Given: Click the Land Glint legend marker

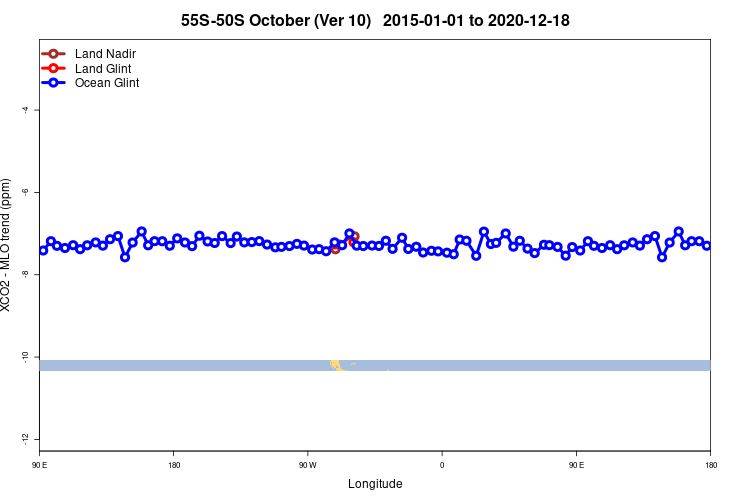Looking at the screenshot, I should click(53, 68).
